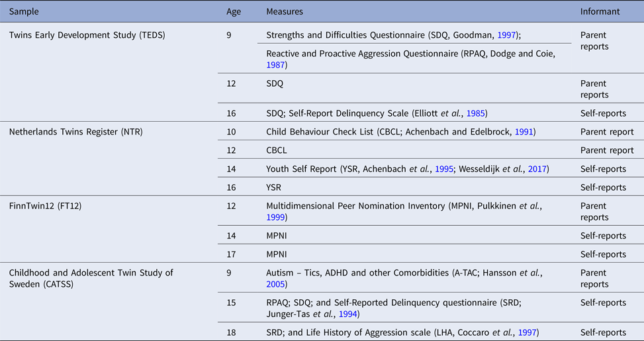Follow the 2005 Hansson et al. reference
Viewport: 644px width, 341px height.
(x=276, y=284)
